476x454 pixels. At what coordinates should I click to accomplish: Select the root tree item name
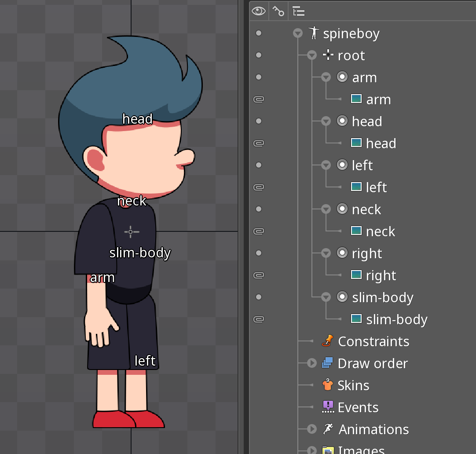pyautogui.click(x=351, y=55)
